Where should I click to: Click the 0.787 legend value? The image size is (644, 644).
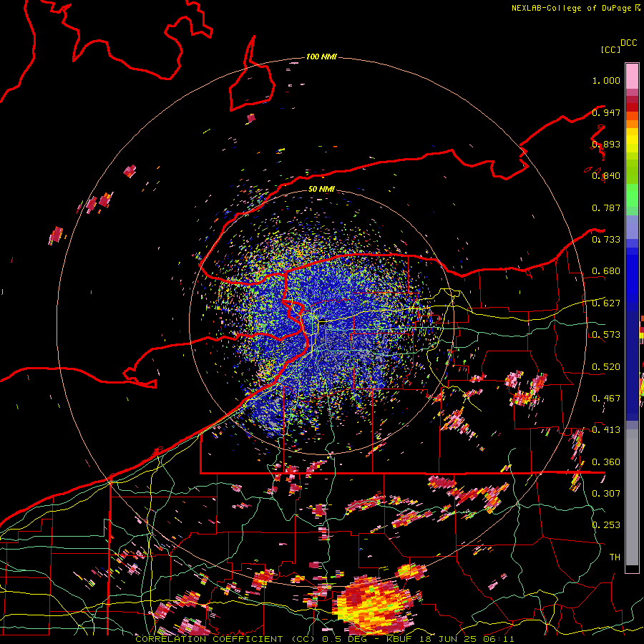point(606,208)
